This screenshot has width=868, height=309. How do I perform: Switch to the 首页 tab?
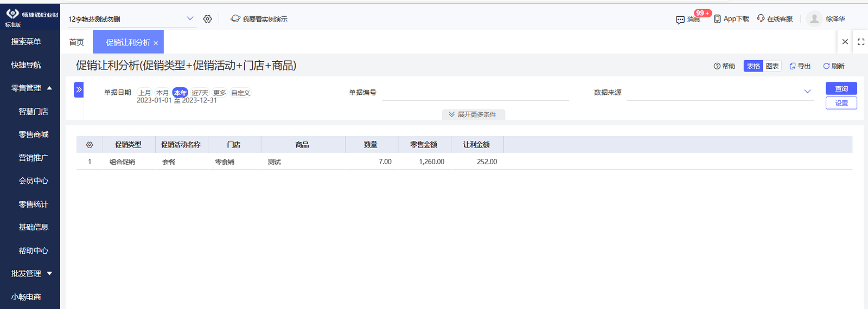pos(76,42)
